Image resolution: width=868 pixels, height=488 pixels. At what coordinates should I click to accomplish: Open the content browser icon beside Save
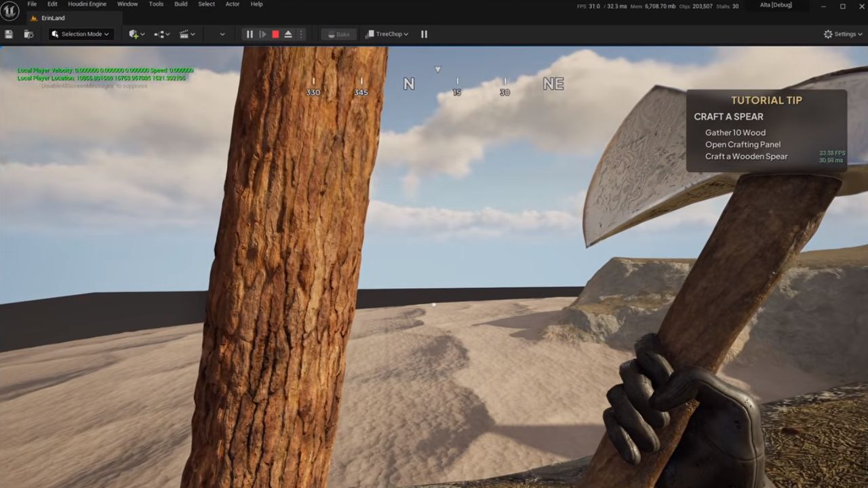[28, 34]
